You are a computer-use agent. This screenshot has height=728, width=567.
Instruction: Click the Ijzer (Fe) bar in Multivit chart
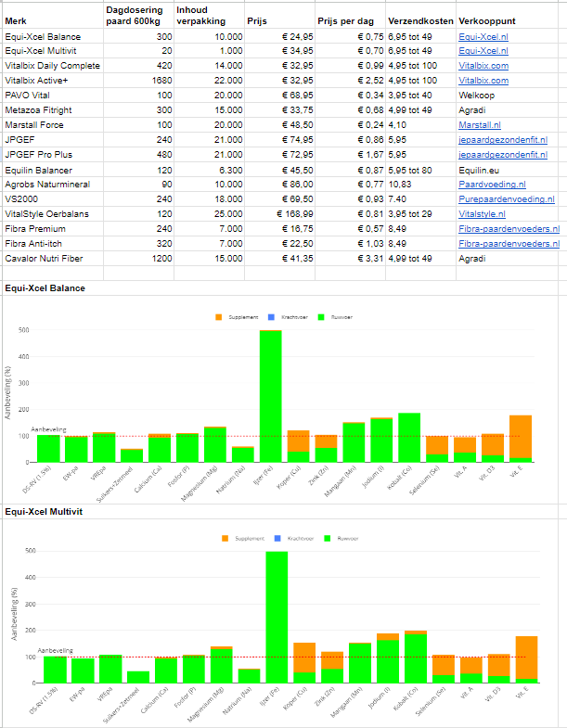[x=277, y=618]
